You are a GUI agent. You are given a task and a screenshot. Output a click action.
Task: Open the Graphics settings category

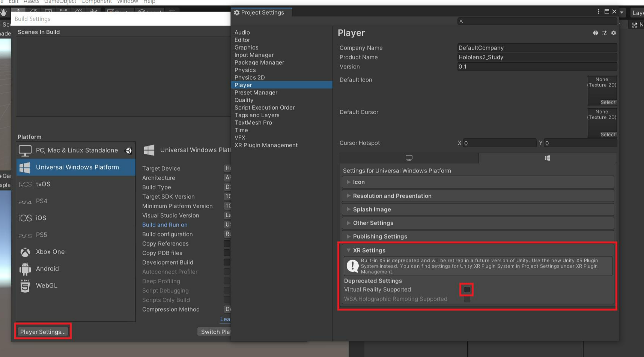tap(281, 47)
